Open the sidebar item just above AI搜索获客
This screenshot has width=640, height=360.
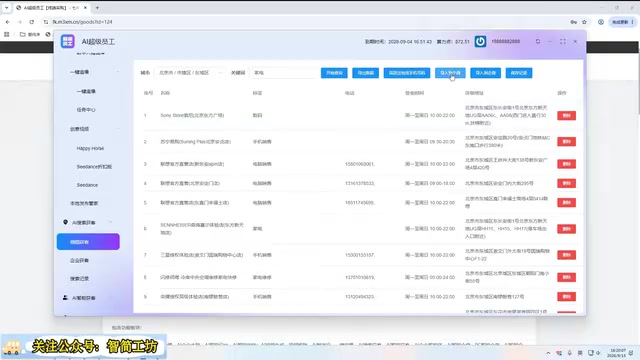(84, 203)
